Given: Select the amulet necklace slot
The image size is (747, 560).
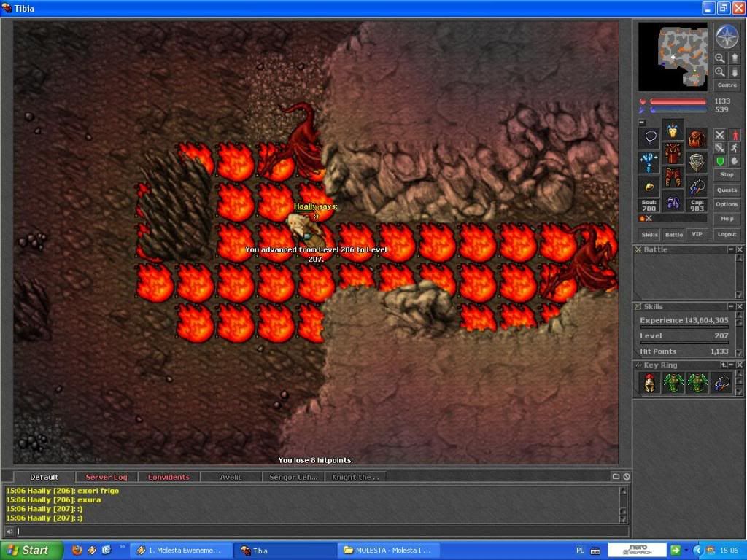Looking at the screenshot, I should pyautogui.click(x=649, y=138).
